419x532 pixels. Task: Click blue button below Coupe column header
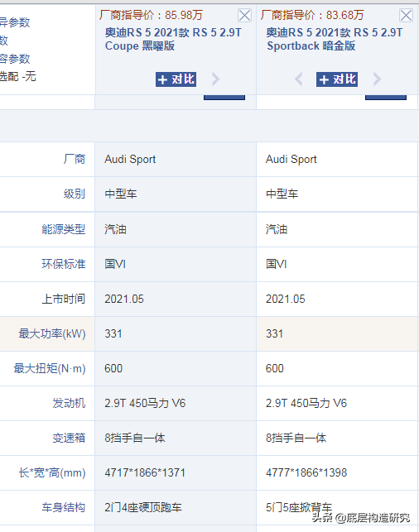click(x=224, y=98)
